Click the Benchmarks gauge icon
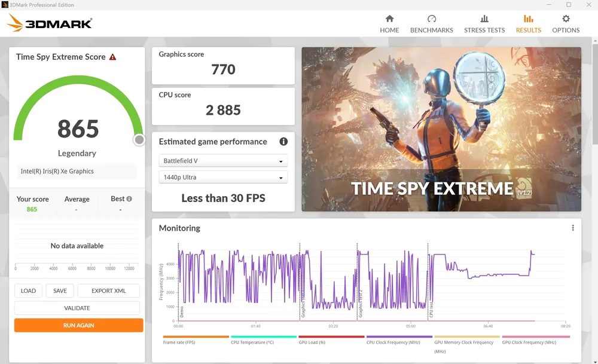This screenshot has width=598, height=364. 432,19
